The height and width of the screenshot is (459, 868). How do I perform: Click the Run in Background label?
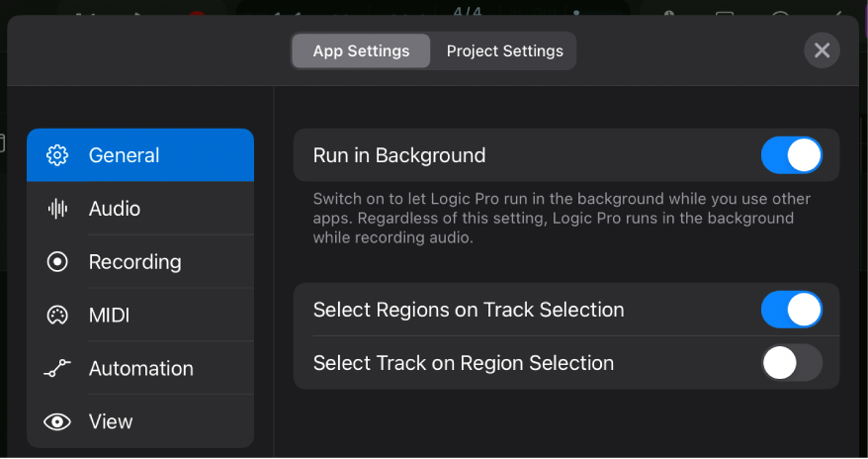(x=399, y=155)
